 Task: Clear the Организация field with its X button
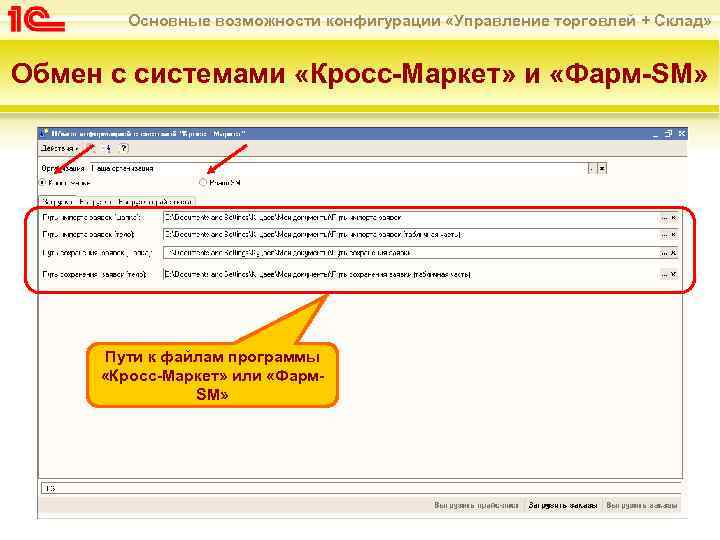[602, 169]
